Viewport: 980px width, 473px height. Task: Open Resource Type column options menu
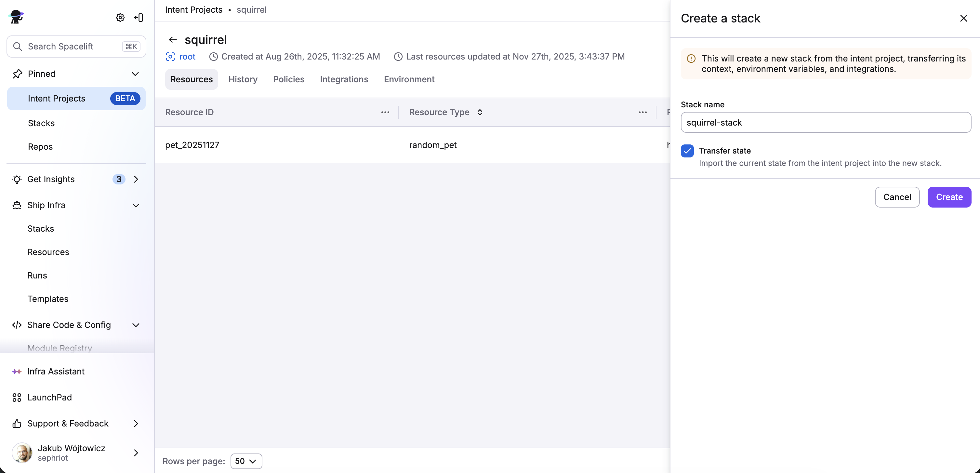tap(642, 112)
